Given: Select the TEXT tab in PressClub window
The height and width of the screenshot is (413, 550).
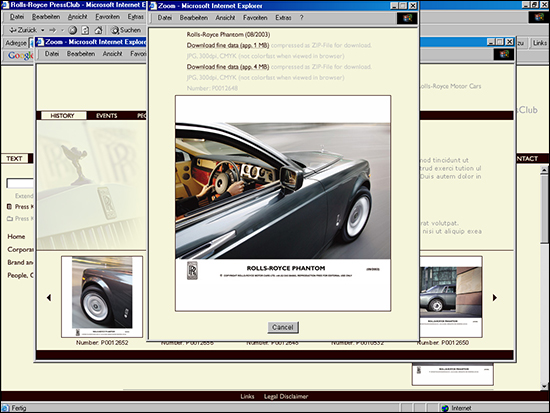Looking at the screenshot, I should [14, 159].
